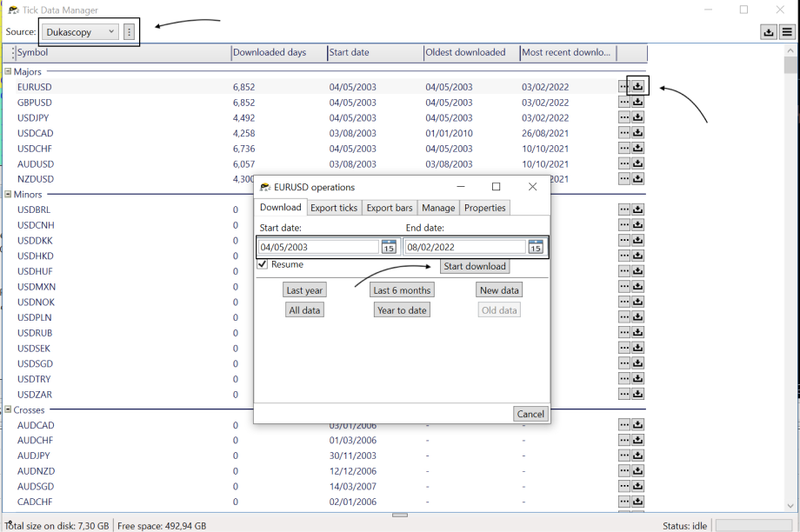Click inside the start date input field
This screenshot has width=800, height=532.
313,247
